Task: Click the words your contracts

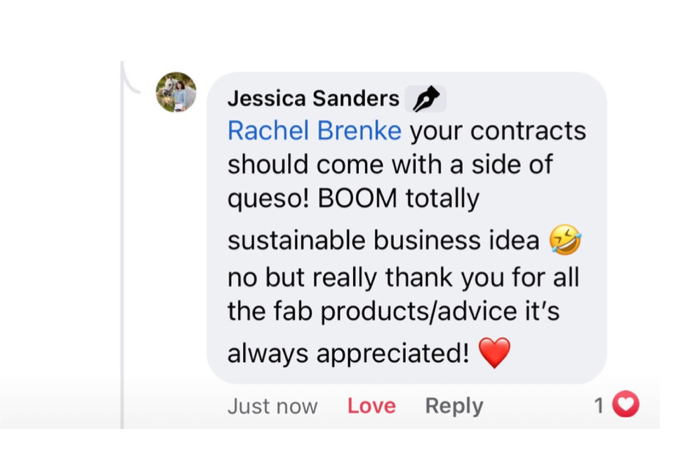Action: 498,131
